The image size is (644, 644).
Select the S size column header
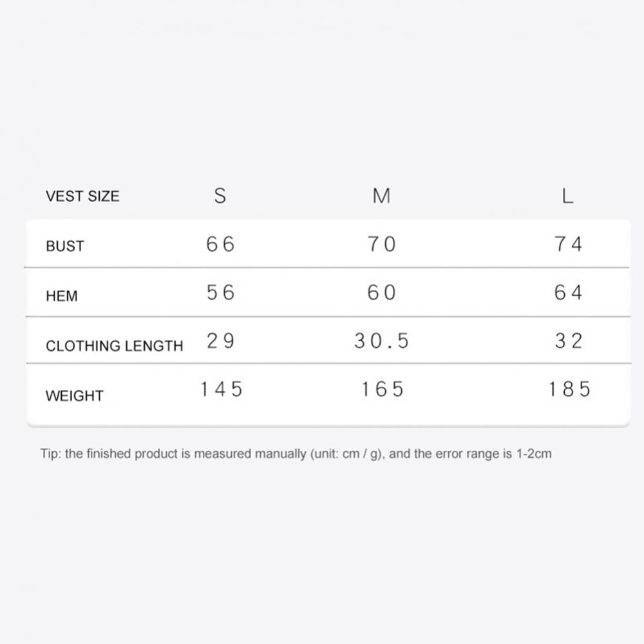(x=220, y=196)
